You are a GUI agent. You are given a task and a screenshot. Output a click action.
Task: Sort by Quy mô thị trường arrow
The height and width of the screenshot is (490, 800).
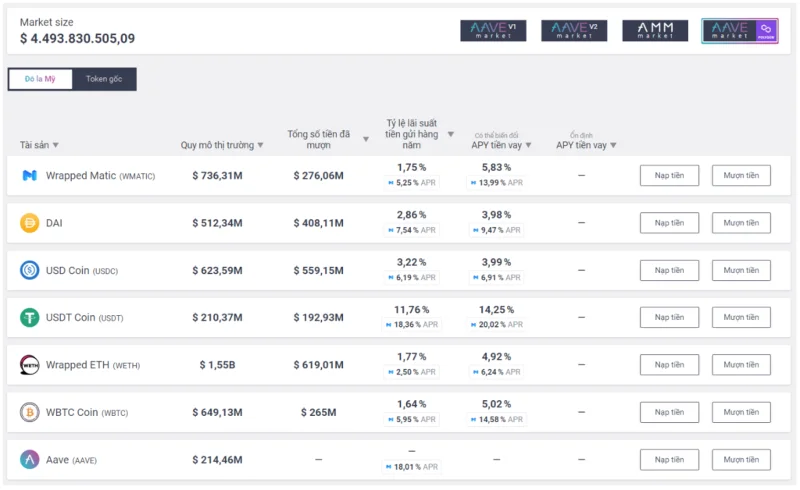pos(261,145)
